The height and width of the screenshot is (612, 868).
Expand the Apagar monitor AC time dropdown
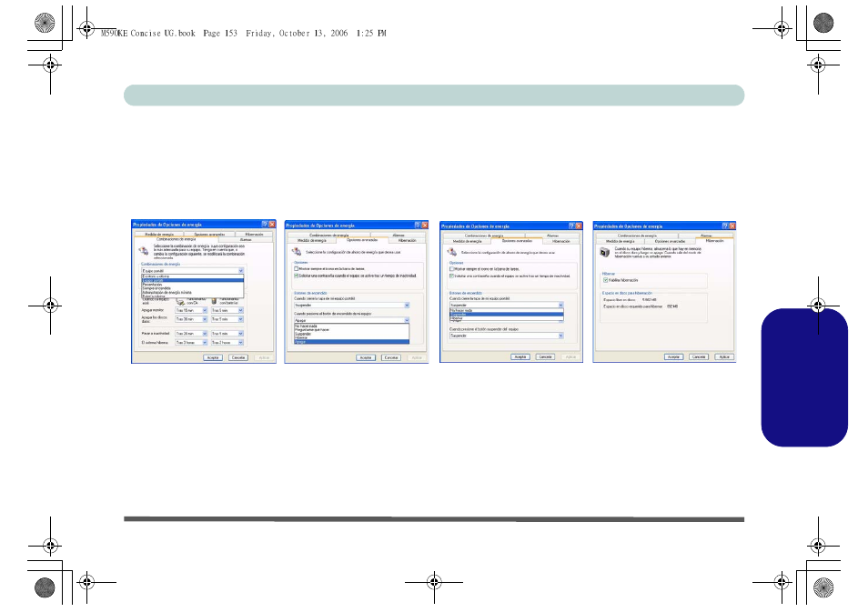coord(204,310)
